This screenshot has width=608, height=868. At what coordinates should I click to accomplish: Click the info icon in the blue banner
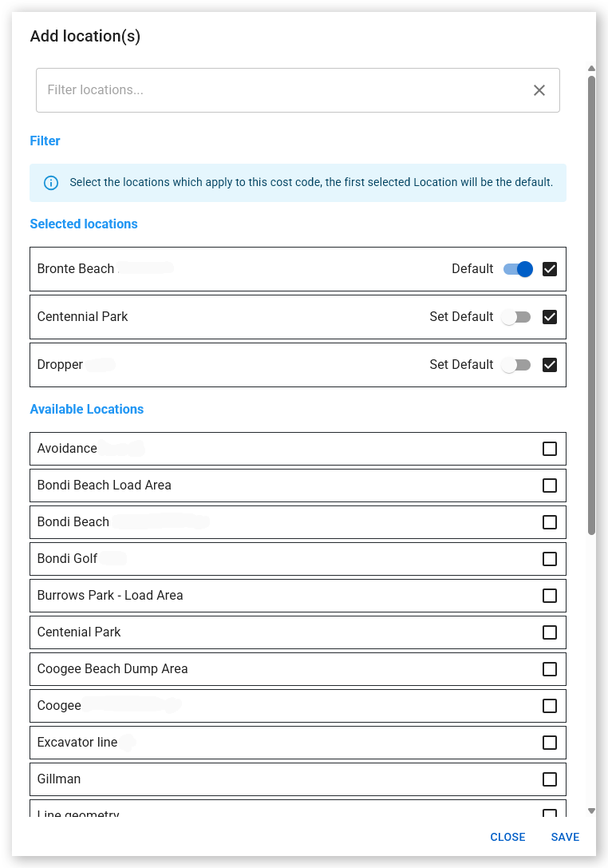tap(51, 183)
